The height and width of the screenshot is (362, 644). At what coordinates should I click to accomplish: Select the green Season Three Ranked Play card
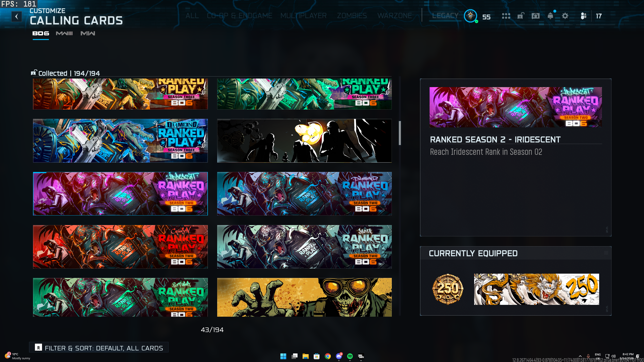pyautogui.click(x=304, y=94)
